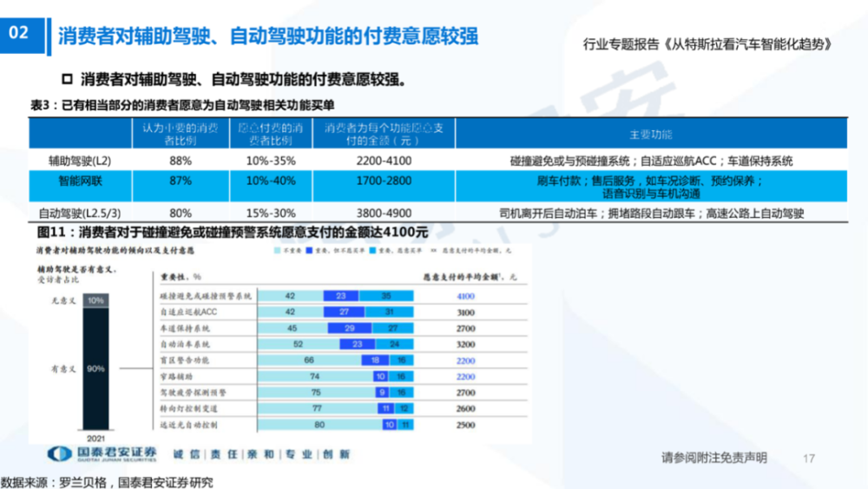Click the blue 23 segment of collision warning bar

click(341, 296)
